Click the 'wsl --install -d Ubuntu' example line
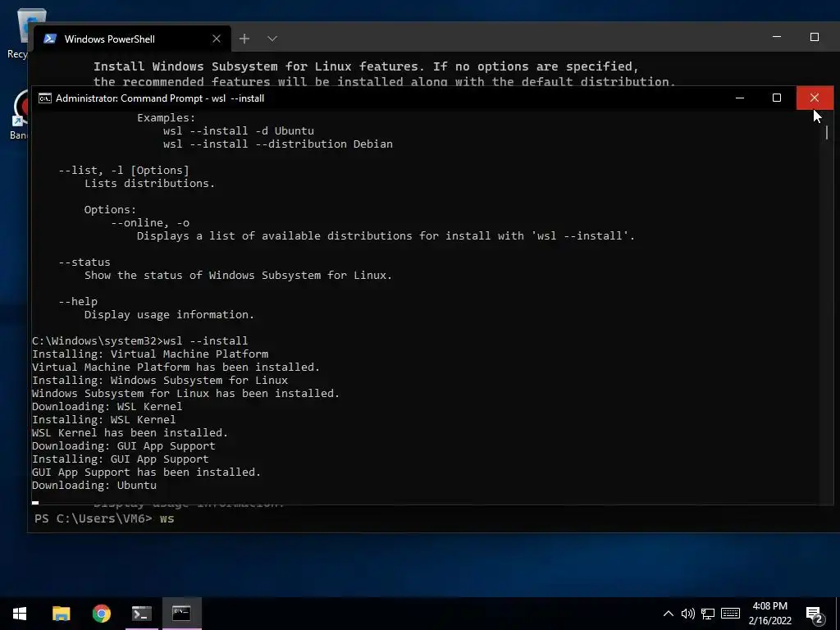Screen dimensions: 840x630 239,130
